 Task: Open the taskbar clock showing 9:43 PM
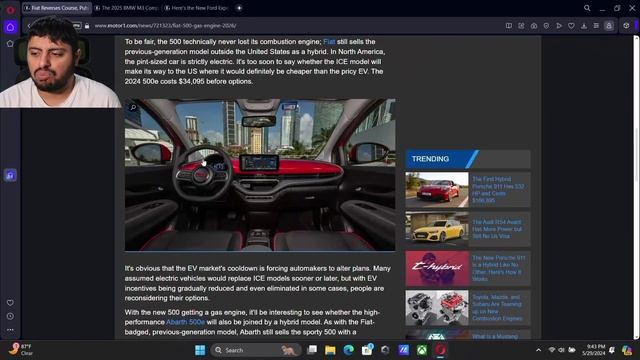point(593,350)
